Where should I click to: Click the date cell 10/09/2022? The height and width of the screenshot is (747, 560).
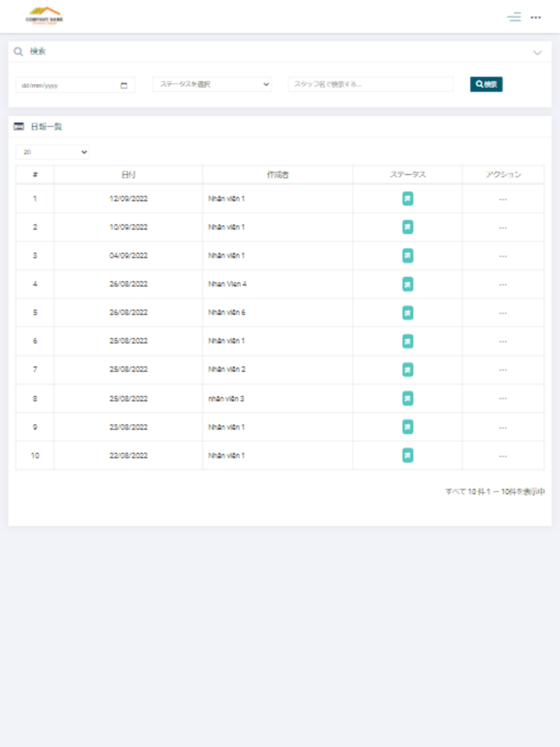[128, 227]
